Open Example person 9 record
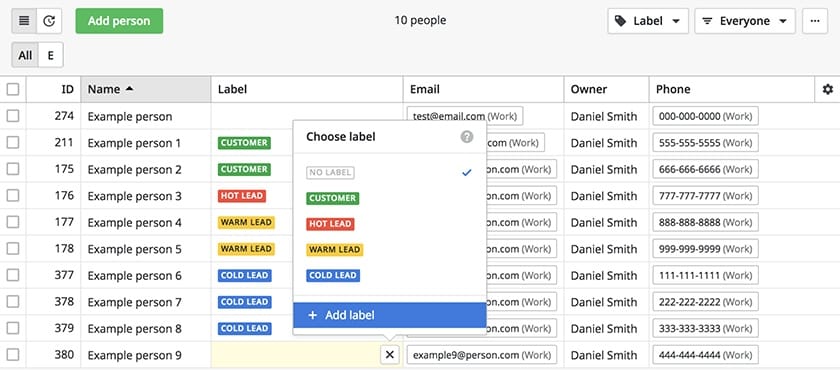 coord(134,355)
